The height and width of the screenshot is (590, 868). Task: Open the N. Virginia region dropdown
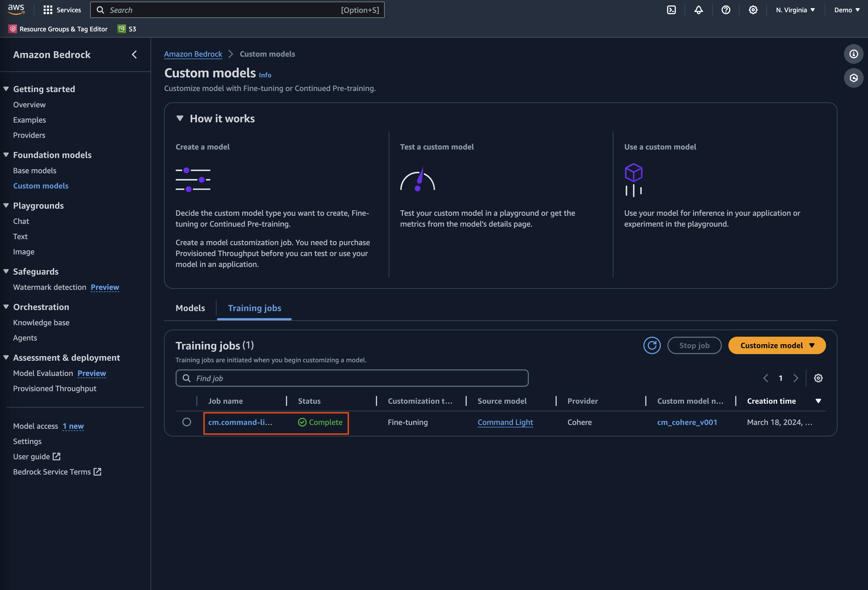[x=795, y=10]
